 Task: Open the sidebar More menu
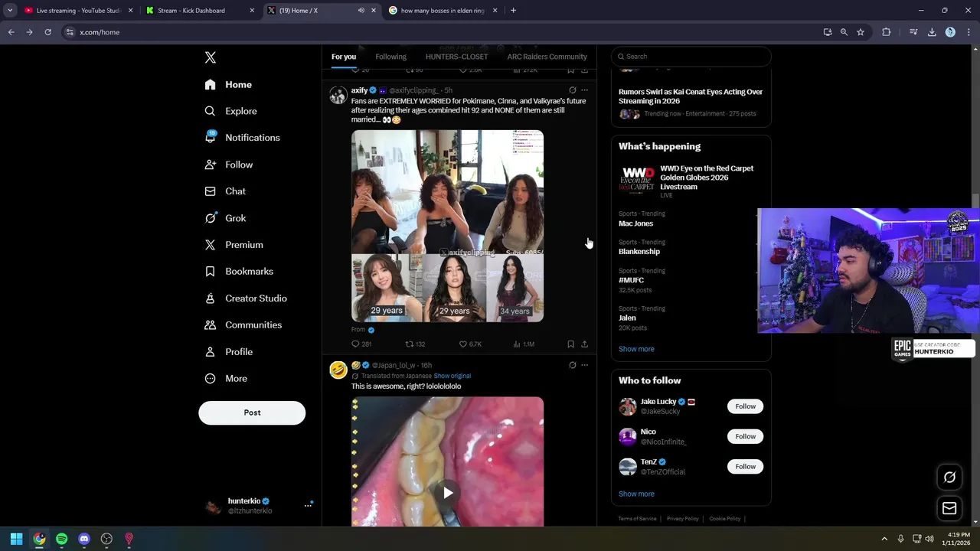[226, 379]
